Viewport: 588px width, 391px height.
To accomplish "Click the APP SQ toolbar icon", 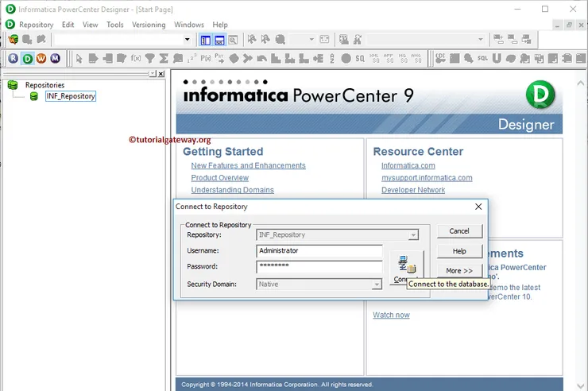I will [x=388, y=59].
